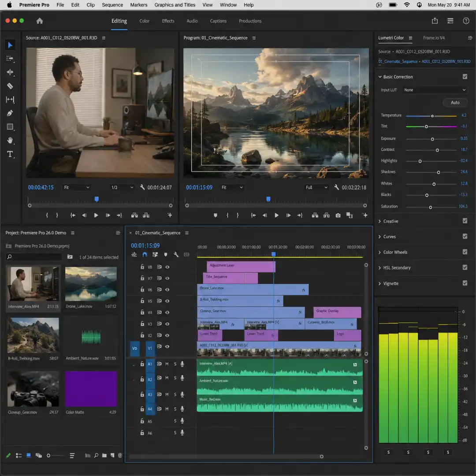Collapse the Basic Correction section
The height and width of the screenshot is (476, 476).
[x=380, y=77]
